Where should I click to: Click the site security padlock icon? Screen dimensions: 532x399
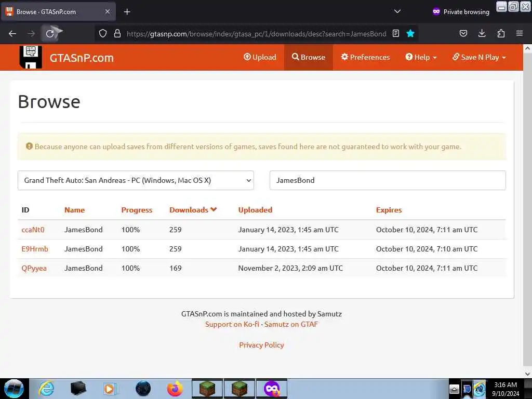117,34
